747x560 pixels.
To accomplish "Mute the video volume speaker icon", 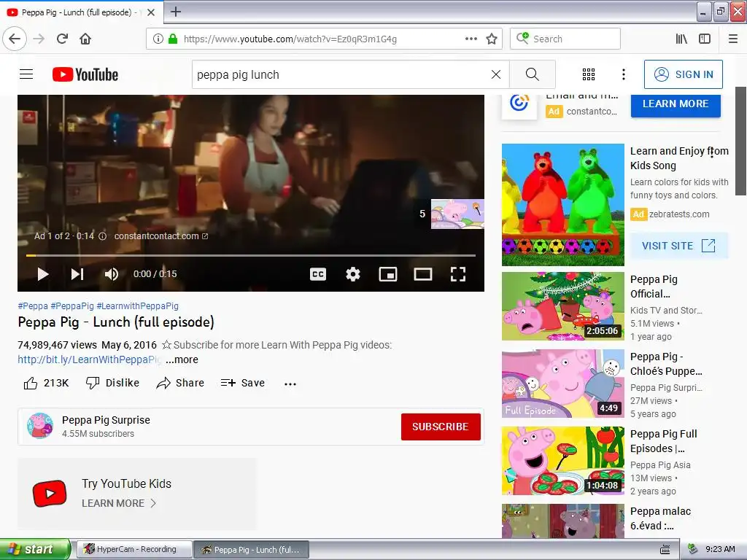I will pos(112,274).
